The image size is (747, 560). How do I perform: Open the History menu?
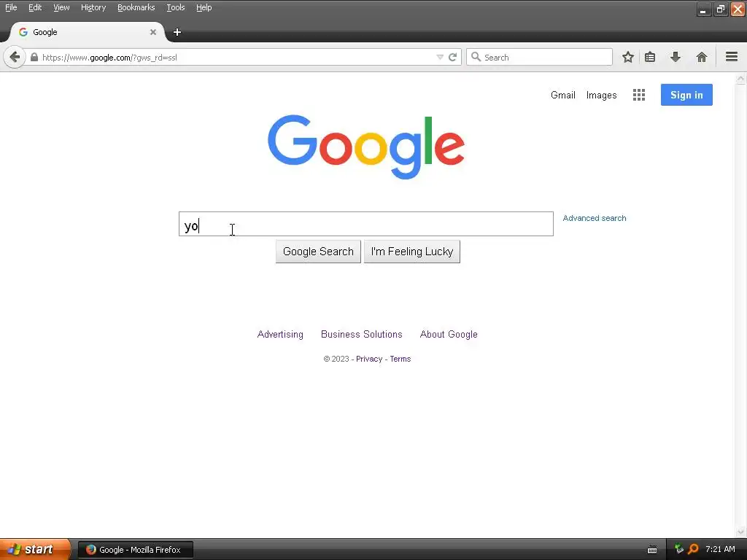point(93,7)
